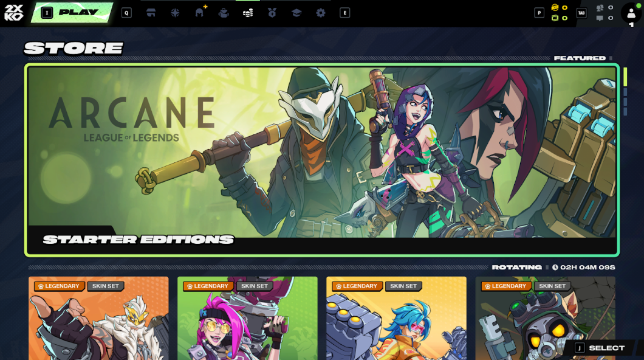Image resolution: width=644 pixels, height=360 pixels.
Task: Open the chat messages bubble icon
Action: [600, 18]
